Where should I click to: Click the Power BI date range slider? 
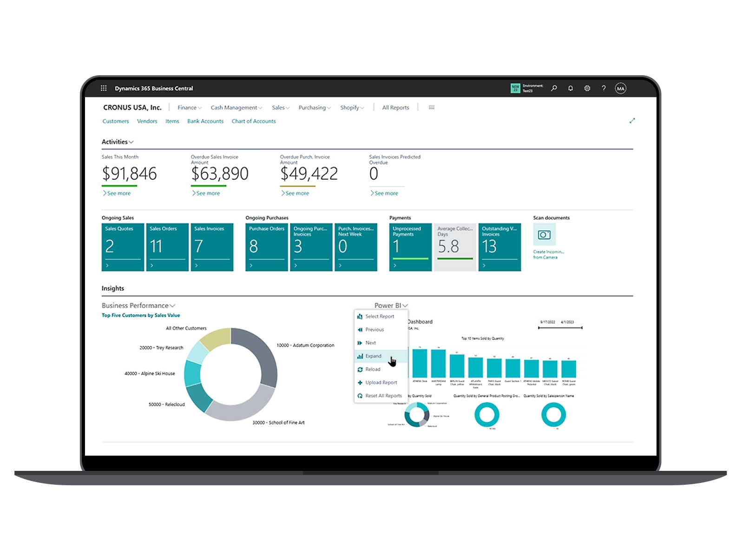tap(560, 328)
